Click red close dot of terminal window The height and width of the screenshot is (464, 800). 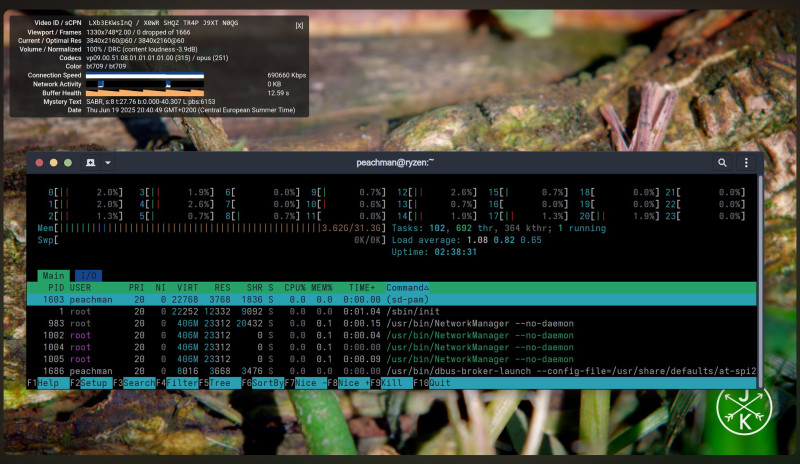(x=39, y=163)
